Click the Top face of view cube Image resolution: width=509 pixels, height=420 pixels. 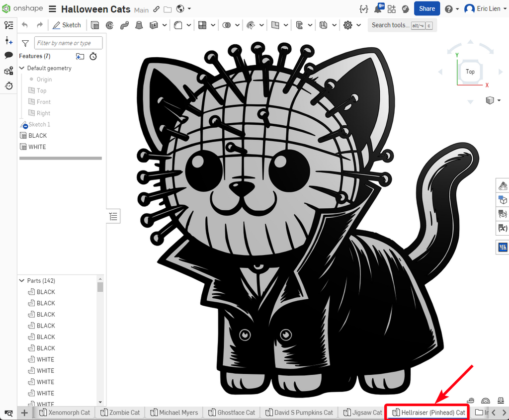470,72
